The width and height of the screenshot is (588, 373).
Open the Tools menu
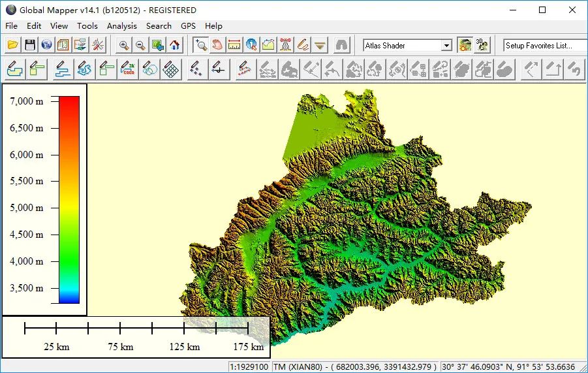tap(87, 26)
